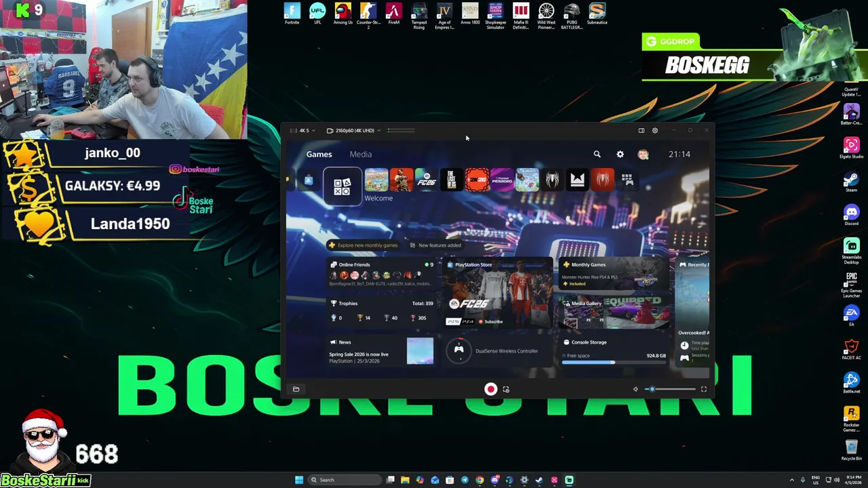The image size is (868, 488).
Task: Open Explore new monthly games banner
Action: pos(363,245)
